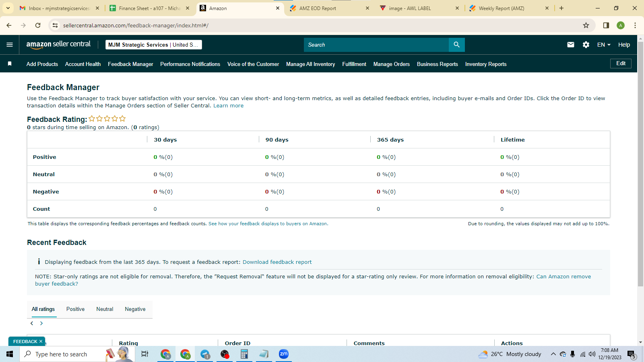Viewport: 644px width, 362px height.
Task: Close the FEEDBACK widget
Action: (41, 341)
